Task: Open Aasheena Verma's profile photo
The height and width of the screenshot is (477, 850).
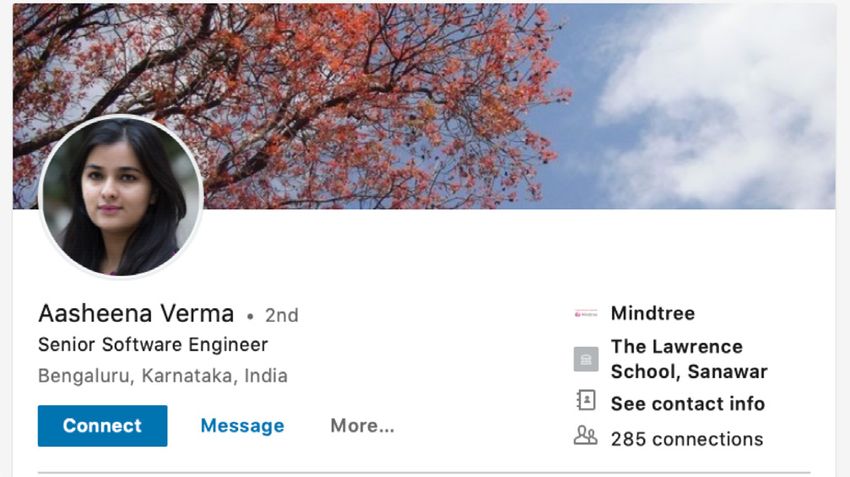Action: (x=121, y=196)
